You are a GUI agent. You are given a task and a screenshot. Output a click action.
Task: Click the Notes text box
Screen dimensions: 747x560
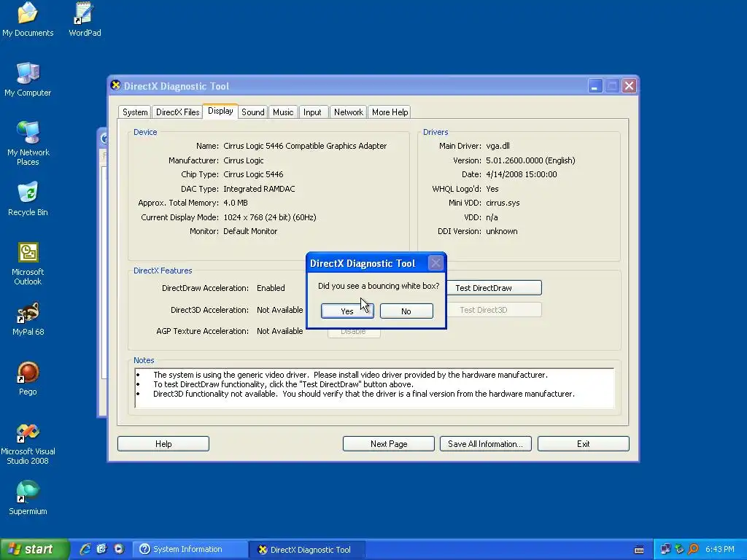[374, 388]
